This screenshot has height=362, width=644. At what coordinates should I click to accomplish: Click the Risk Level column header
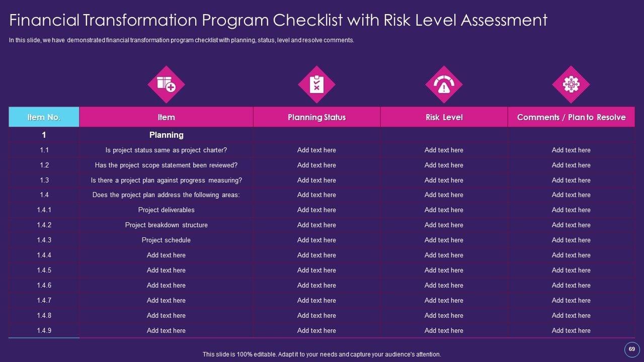[444, 117]
